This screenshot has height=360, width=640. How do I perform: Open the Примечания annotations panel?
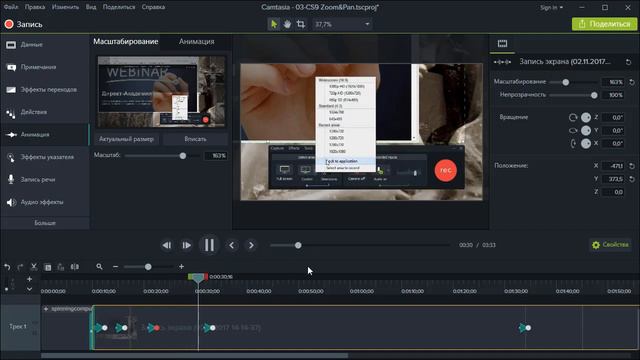pos(45,67)
